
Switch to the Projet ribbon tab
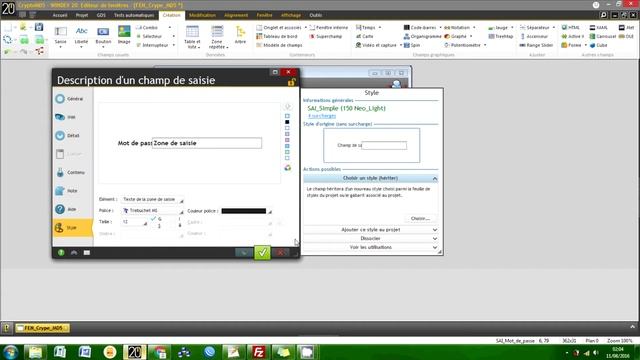tap(82, 15)
